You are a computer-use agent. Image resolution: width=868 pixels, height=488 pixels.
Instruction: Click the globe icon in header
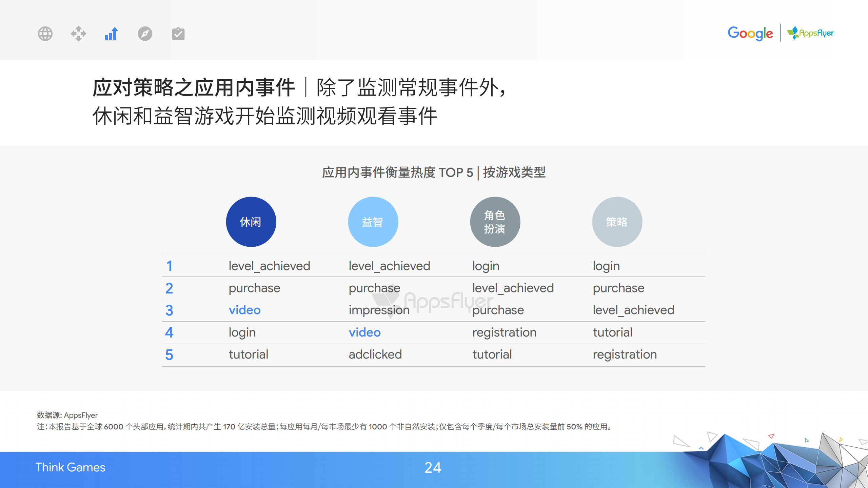coord(45,34)
